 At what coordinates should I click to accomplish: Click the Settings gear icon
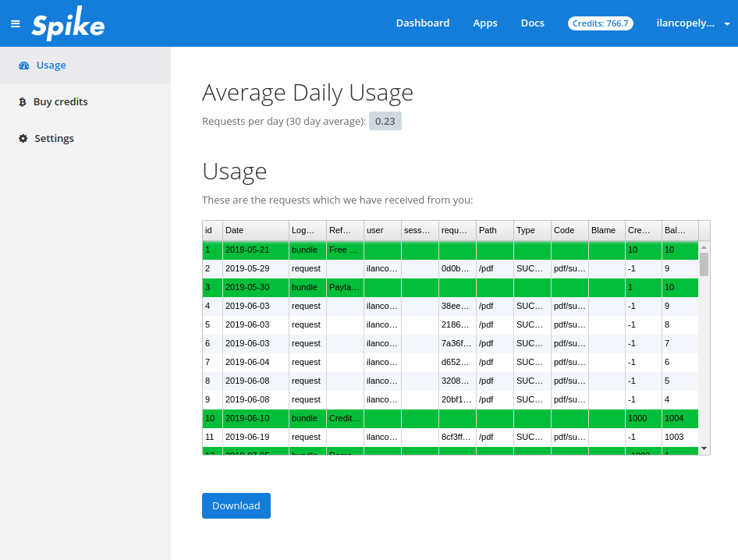coord(23,139)
